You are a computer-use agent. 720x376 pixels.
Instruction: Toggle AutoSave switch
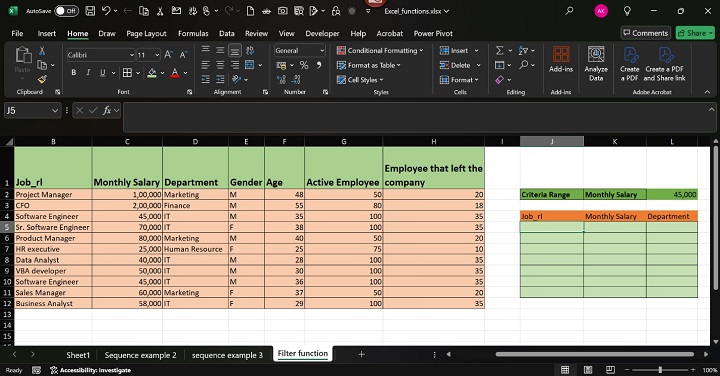(66, 11)
